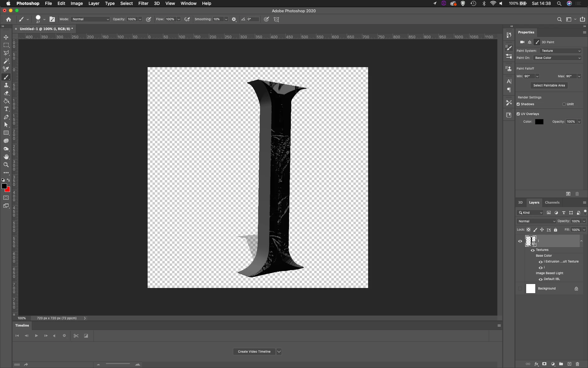
Task: Disable the Shadows checkbox
Action: [x=518, y=104]
